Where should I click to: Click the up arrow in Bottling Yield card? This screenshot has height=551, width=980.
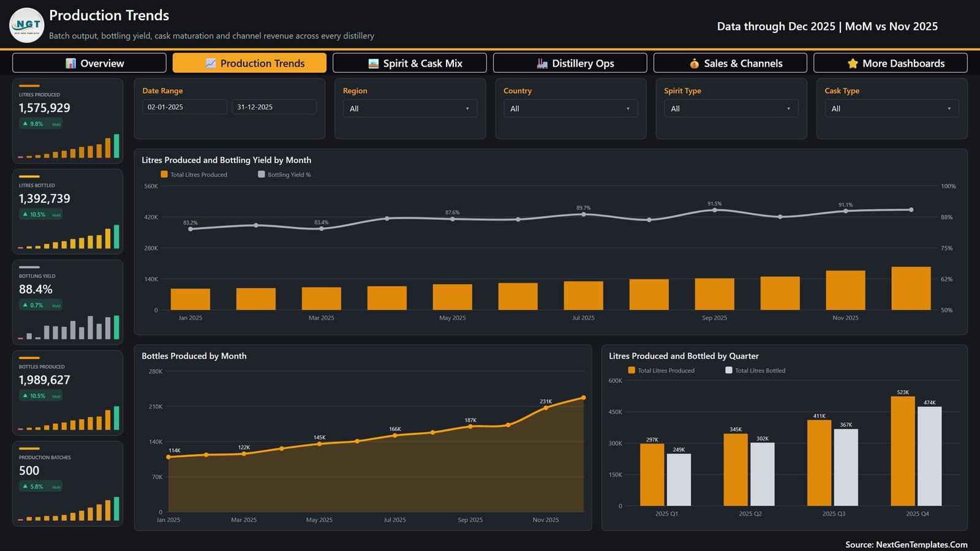(x=25, y=305)
